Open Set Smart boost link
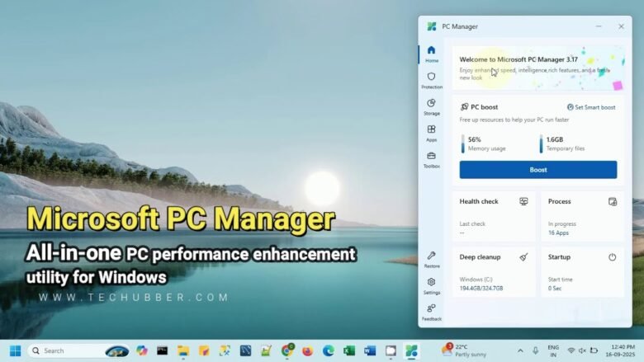 point(591,107)
